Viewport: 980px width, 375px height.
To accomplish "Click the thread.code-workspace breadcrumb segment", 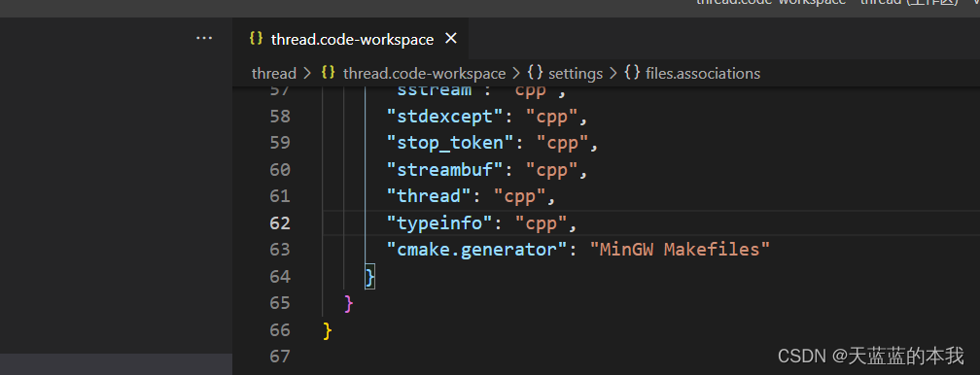I will pyautogui.click(x=424, y=74).
